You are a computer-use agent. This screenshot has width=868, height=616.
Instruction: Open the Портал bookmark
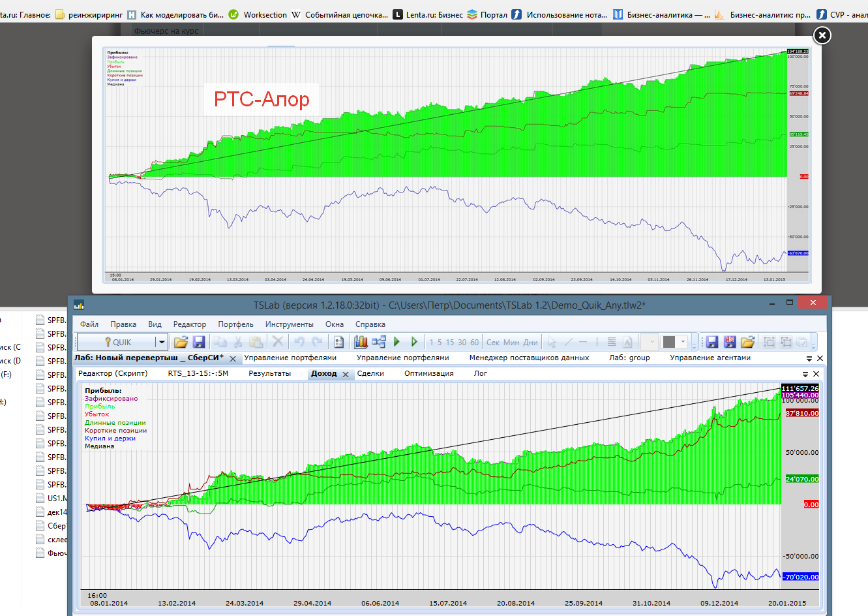(x=487, y=14)
